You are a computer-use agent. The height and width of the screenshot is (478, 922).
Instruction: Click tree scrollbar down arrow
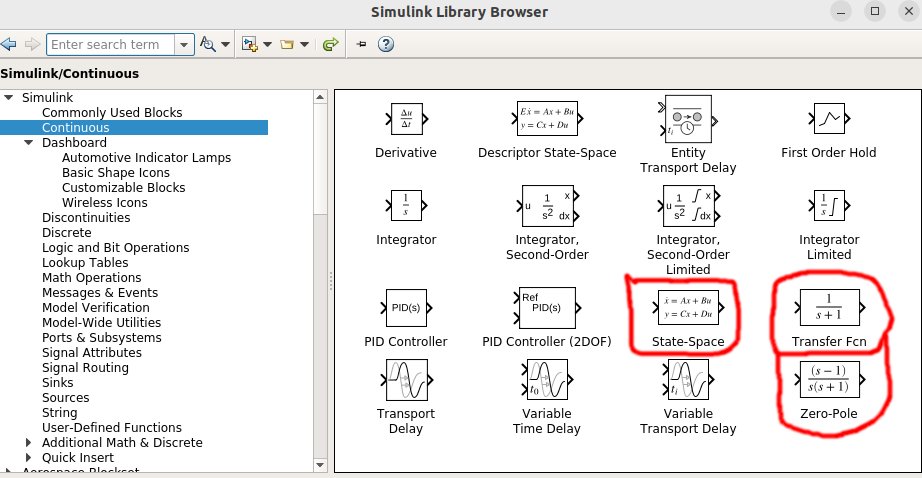pos(320,465)
